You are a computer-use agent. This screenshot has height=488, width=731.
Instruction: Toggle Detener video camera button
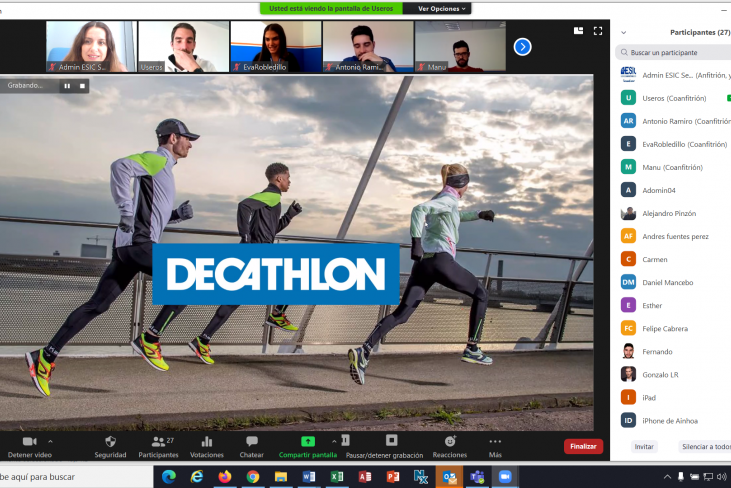tap(29, 441)
